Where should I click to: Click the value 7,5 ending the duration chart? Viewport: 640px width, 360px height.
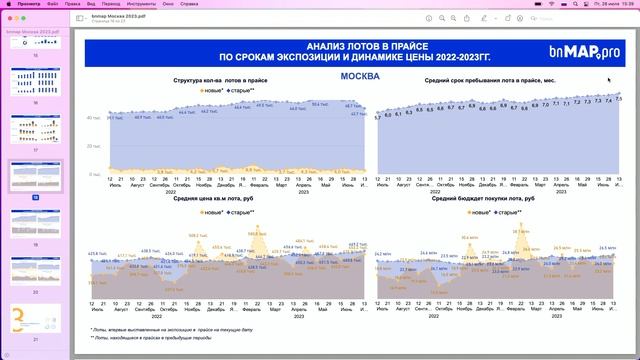coord(619,99)
